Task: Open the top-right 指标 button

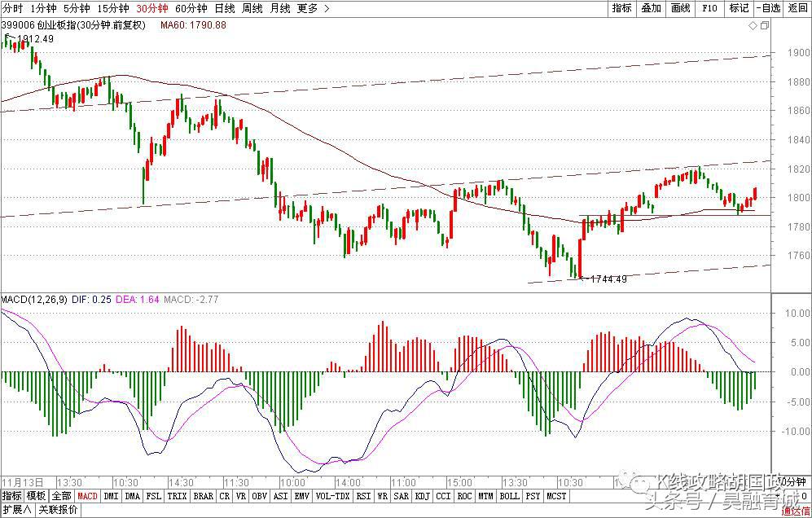Action: click(x=622, y=8)
